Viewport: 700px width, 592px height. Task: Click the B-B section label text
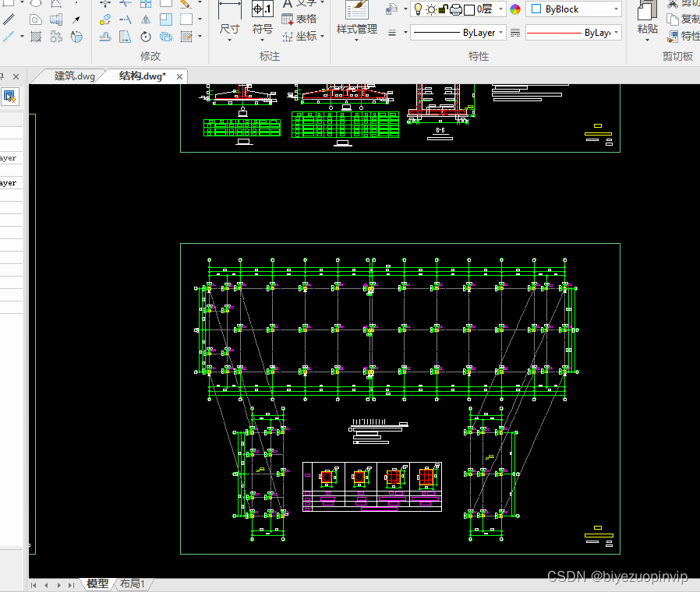[x=440, y=130]
